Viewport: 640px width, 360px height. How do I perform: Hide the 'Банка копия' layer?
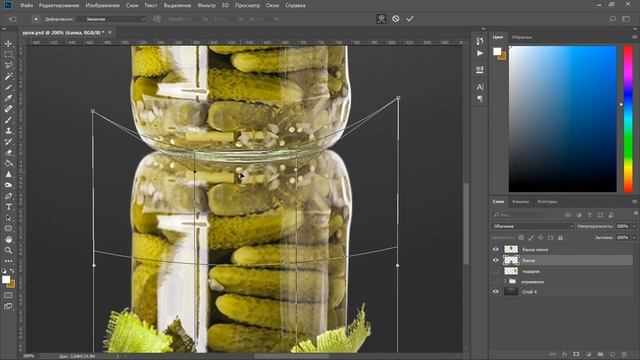click(496, 249)
